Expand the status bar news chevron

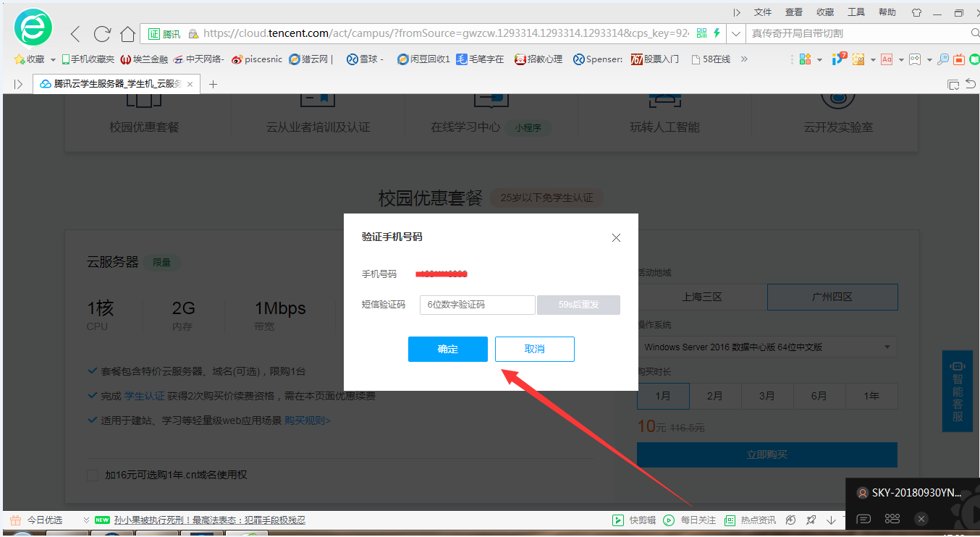[x=86, y=520]
